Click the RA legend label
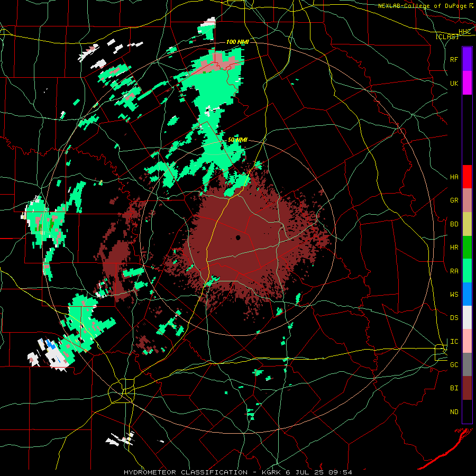The image size is (476, 476). [454, 271]
